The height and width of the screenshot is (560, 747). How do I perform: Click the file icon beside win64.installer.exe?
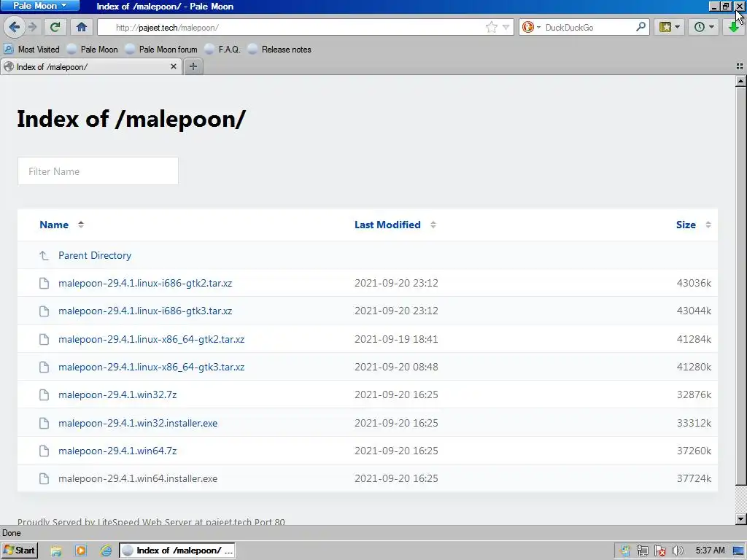coord(44,478)
